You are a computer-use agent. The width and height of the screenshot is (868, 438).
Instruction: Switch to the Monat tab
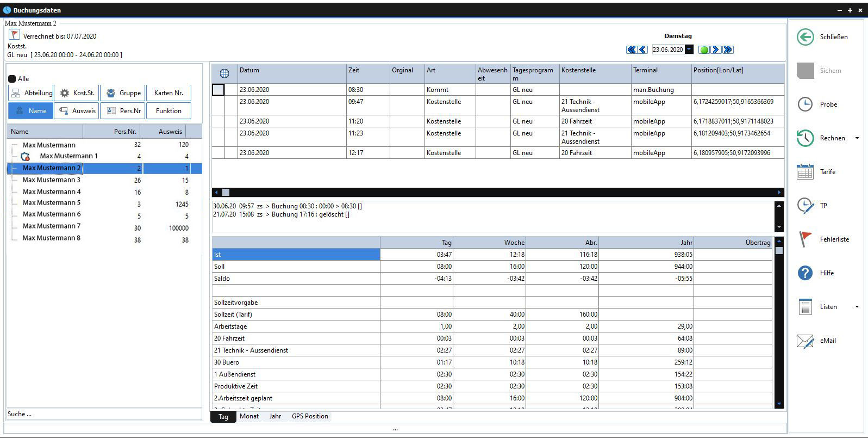[249, 416]
